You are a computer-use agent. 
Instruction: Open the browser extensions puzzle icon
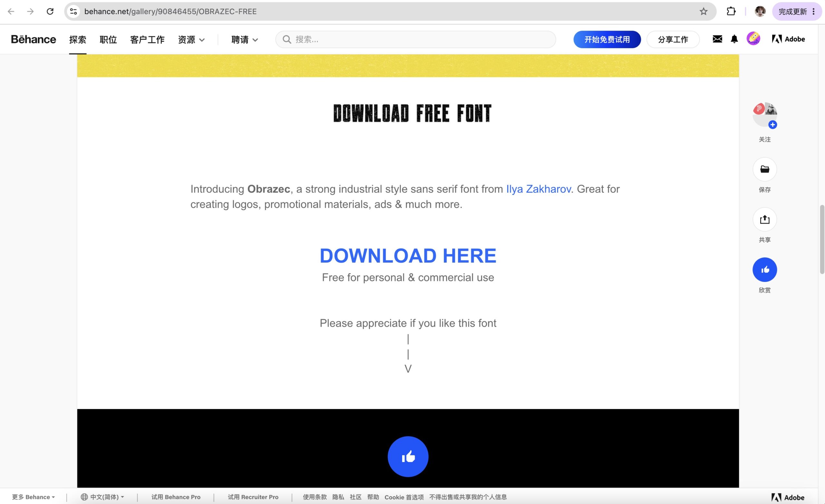click(x=731, y=11)
